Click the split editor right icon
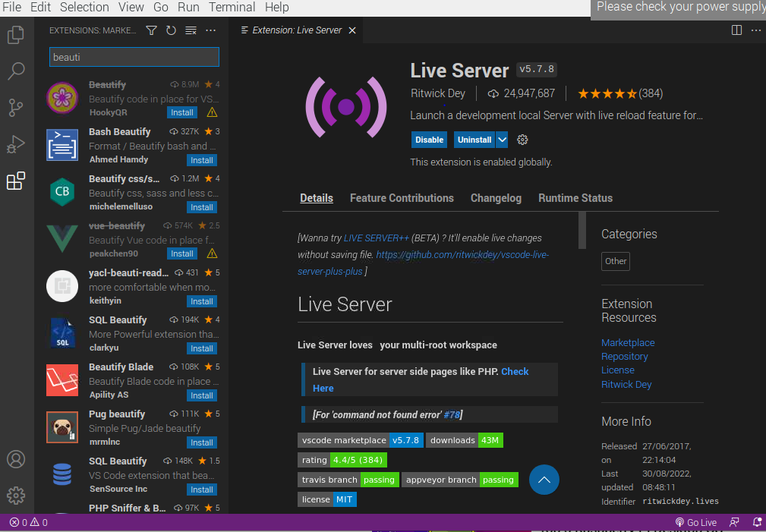This screenshot has height=532, width=766. (736, 30)
